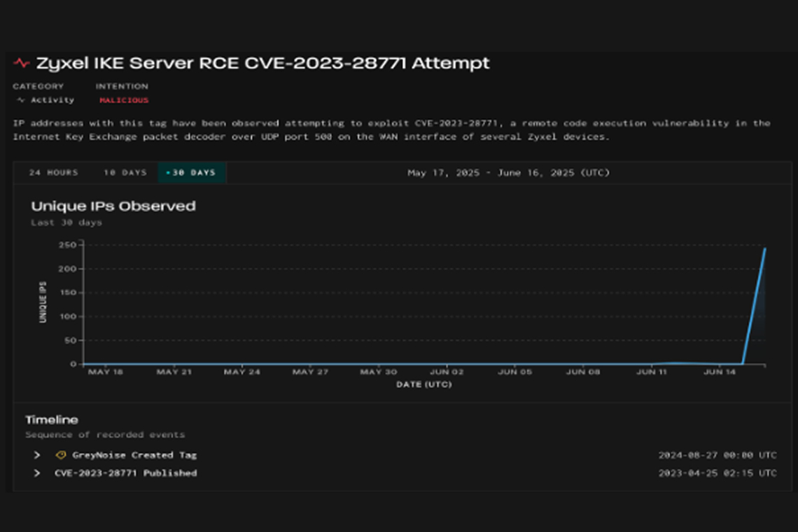
Task: Click the 50 y-axis label
Action: click(70, 340)
